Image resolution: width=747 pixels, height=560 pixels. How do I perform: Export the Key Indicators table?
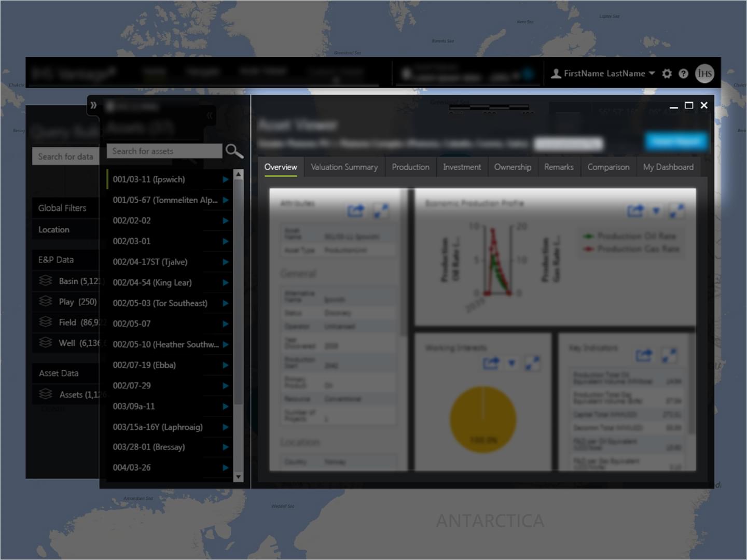click(644, 355)
